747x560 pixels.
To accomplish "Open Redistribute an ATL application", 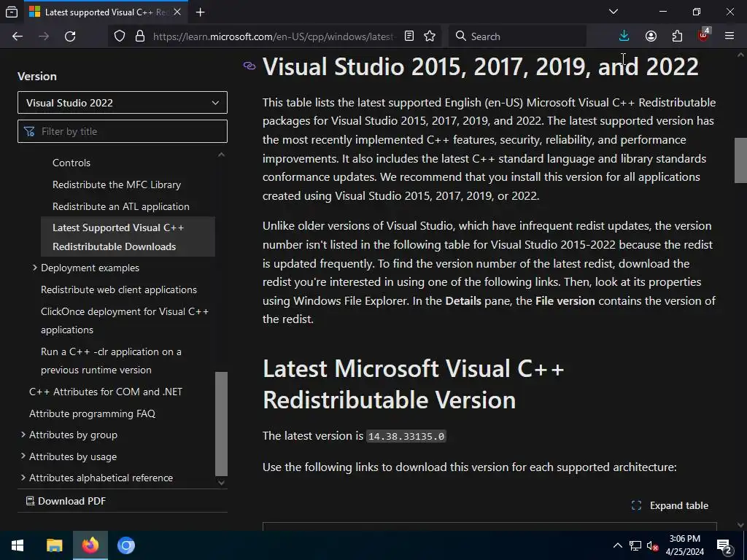I will (121, 206).
